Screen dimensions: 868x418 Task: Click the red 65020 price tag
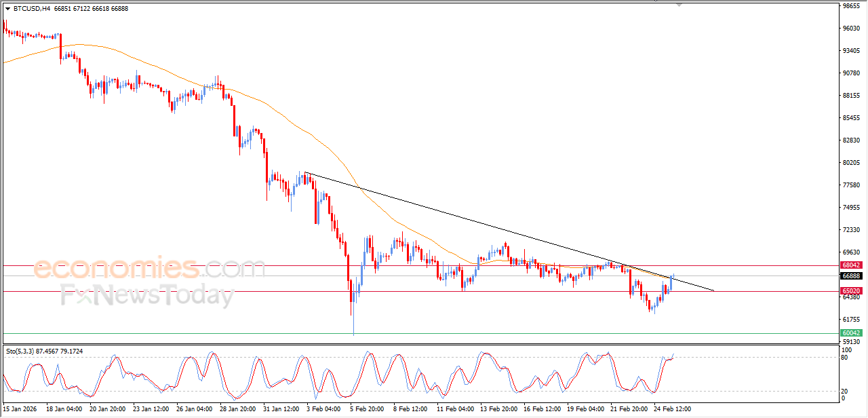pos(851,291)
